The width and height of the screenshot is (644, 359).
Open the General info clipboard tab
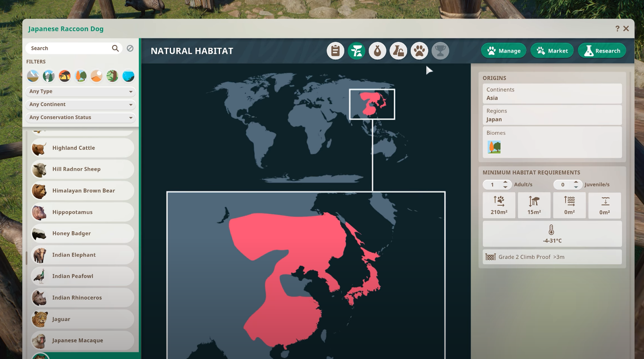[x=335, y=51]
